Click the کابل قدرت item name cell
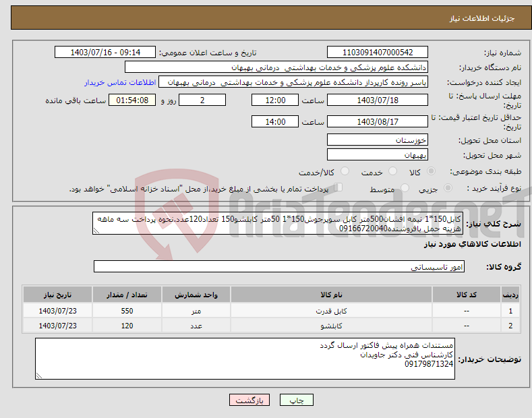Image resolution: width=532 pixels, height=418 pixels. (x=331, y=311)
